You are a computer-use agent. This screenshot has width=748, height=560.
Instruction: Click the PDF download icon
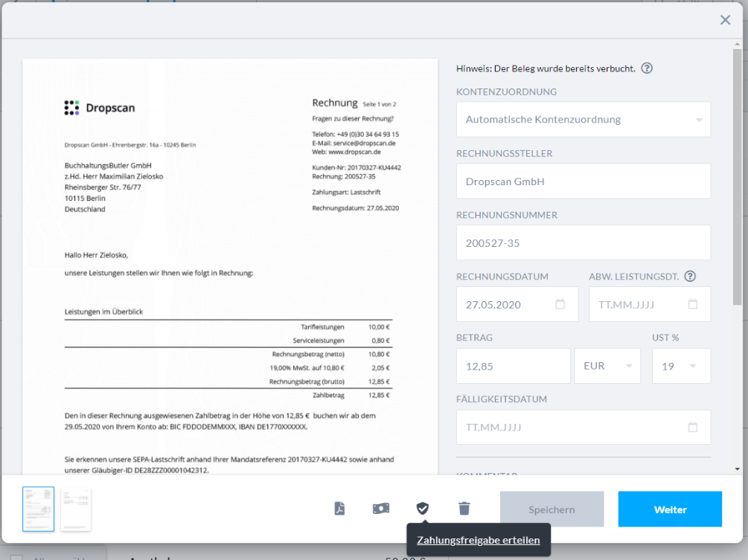click(339, 509)
